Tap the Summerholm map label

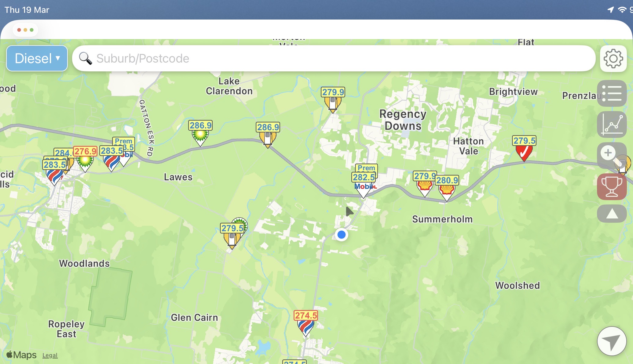coord(442,219)
